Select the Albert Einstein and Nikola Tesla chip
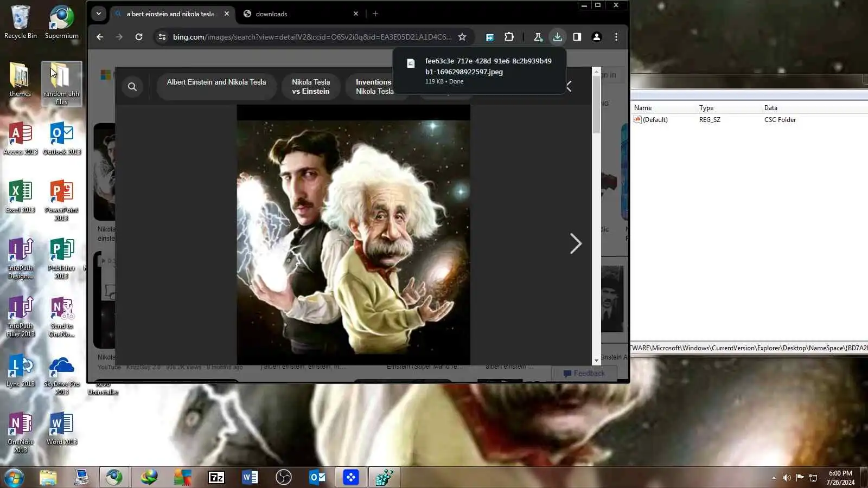868x488 pixels. tap(216, 87)
